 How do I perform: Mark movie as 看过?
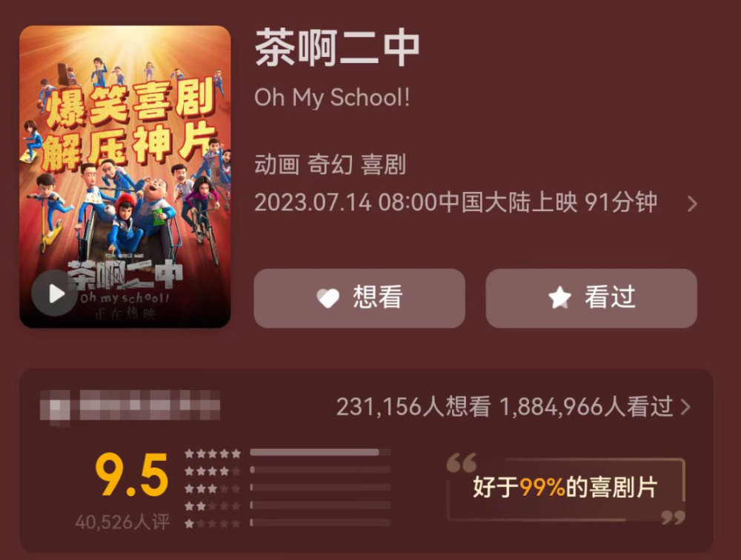pyautogui.click(x=591, y=299)
